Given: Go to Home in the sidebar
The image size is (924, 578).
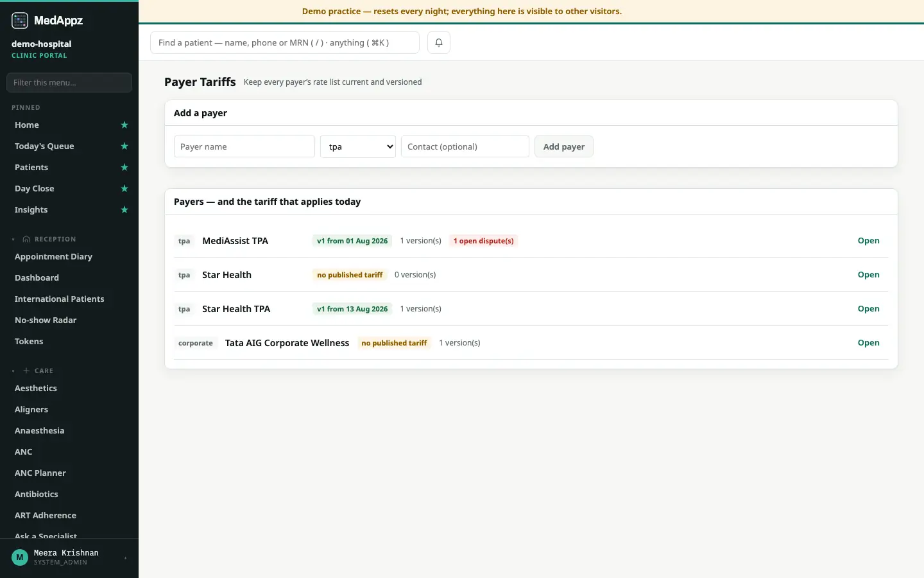Looking at the screenshot, I should coord(27,125).
